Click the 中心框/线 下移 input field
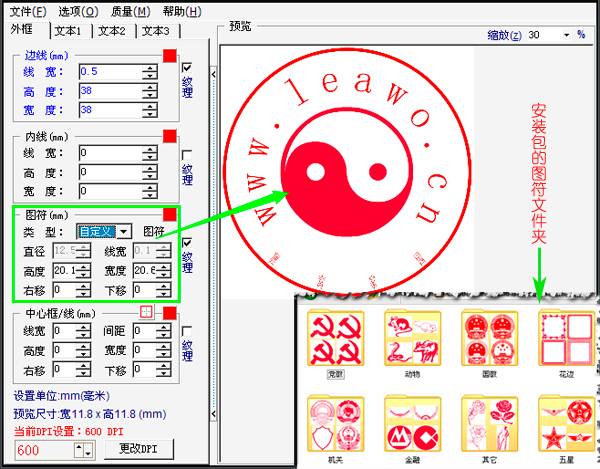 click(145, 370)
